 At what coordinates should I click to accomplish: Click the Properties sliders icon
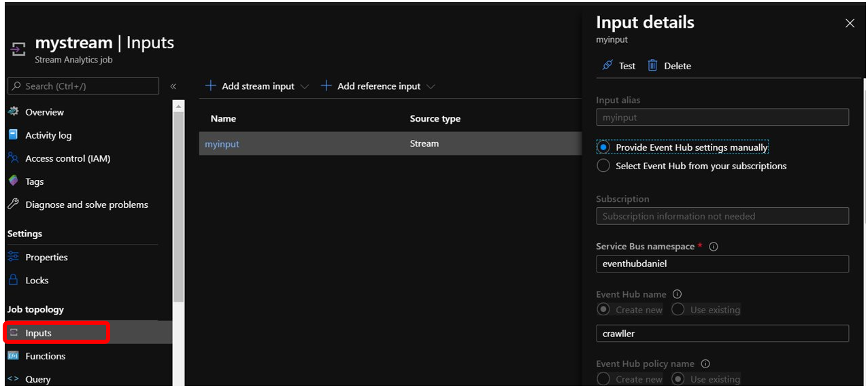coord(13,257)
